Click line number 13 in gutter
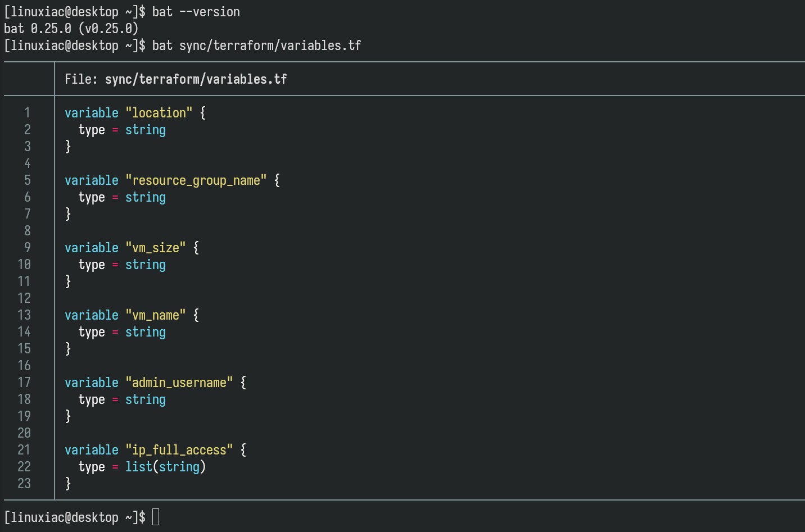 pos(24,315)
